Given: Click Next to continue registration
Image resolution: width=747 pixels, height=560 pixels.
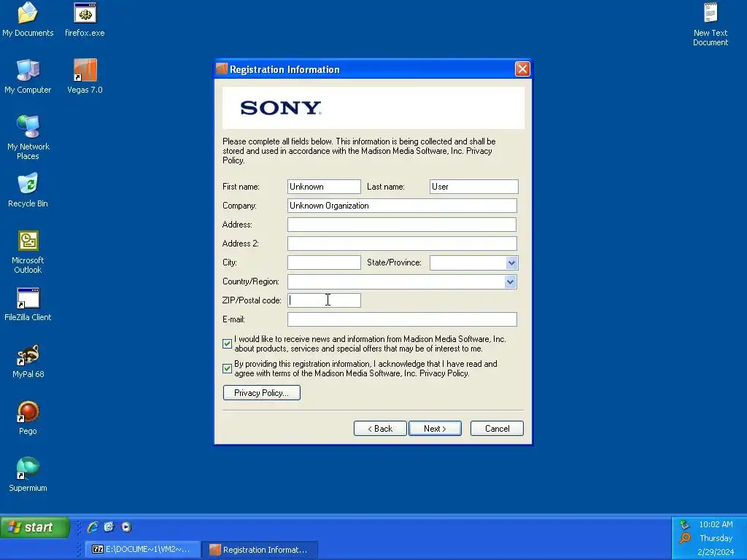Looking at the screenshot, I should [435, 429].
